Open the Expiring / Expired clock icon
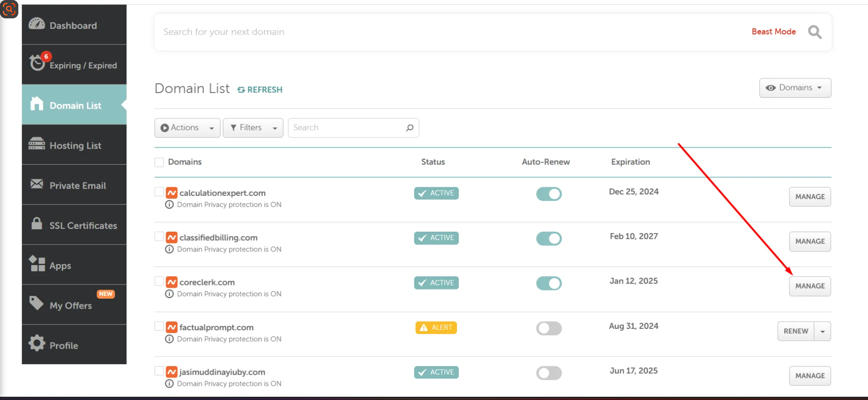 point(37,63)
